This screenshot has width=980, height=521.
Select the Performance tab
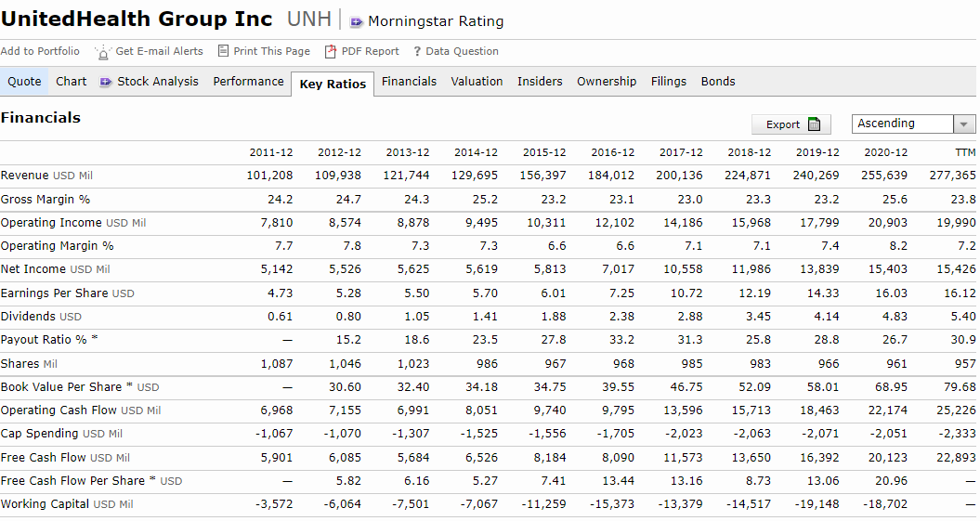tap(248, 81)
